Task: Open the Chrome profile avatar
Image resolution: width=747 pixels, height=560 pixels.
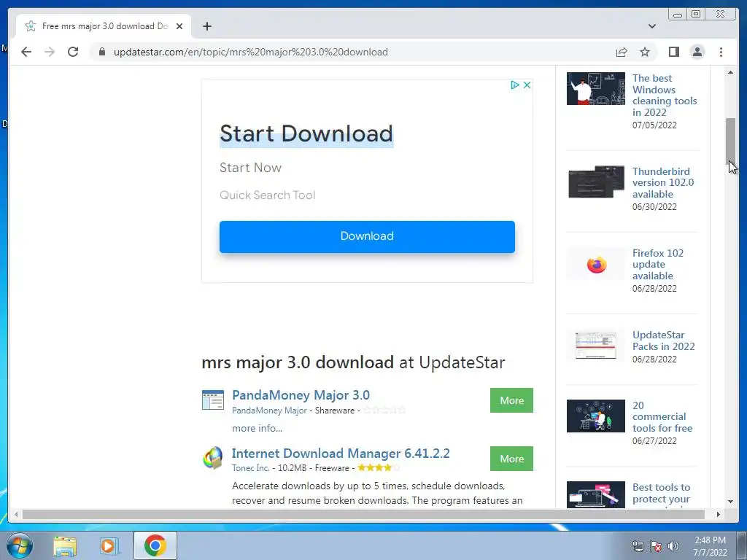Action: pos(697,52)
